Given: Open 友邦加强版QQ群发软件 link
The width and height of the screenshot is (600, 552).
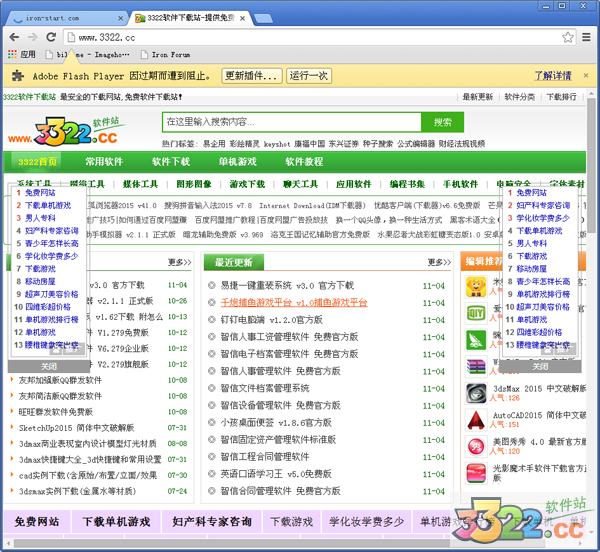Looking at the screenshot, I should click(60, 380).
